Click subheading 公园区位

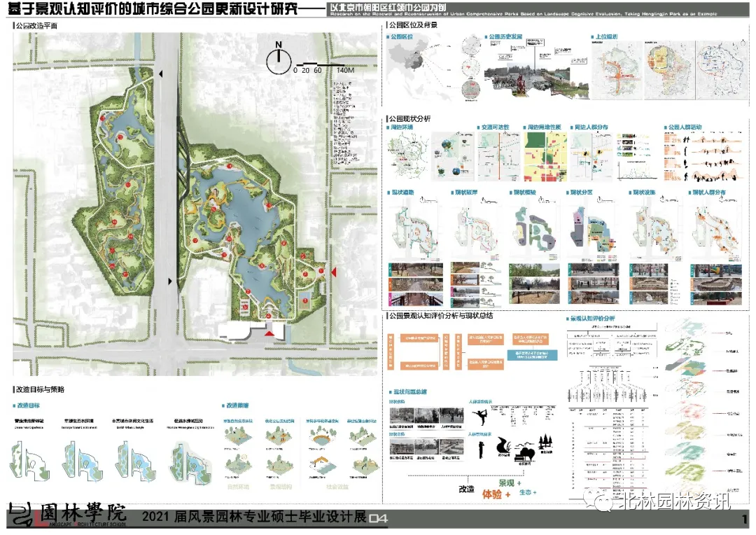[401, 36]
